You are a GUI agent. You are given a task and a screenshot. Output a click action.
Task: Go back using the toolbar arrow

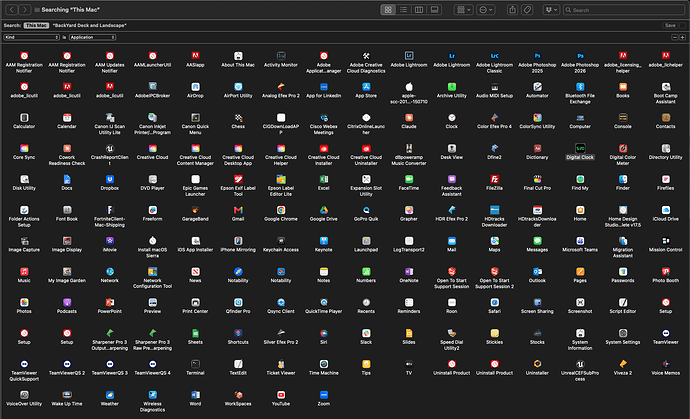[12, 10]
